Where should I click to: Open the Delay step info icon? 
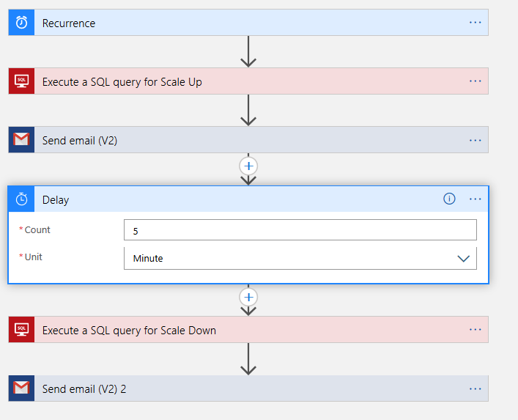click(x=450, y=199)
